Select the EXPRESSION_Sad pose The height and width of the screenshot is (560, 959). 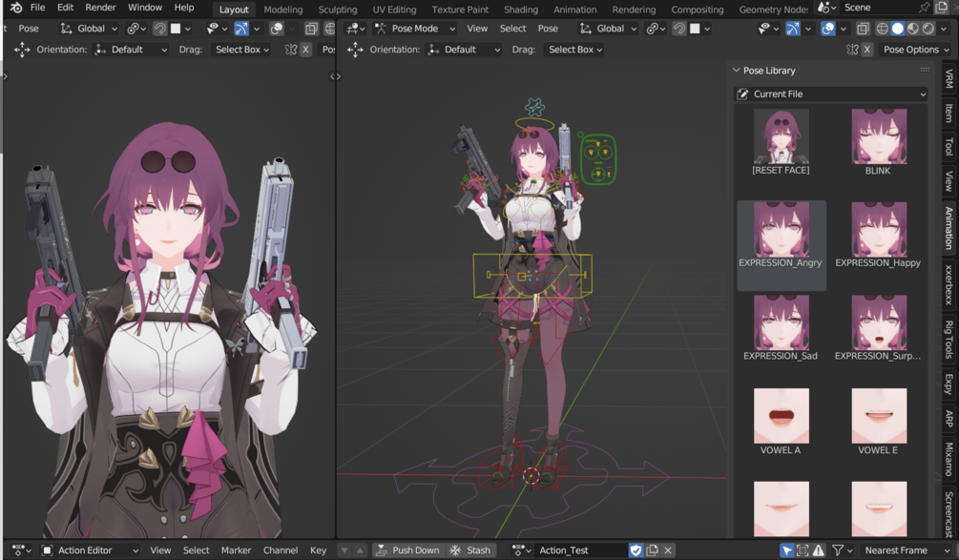[x=781, y=329]
